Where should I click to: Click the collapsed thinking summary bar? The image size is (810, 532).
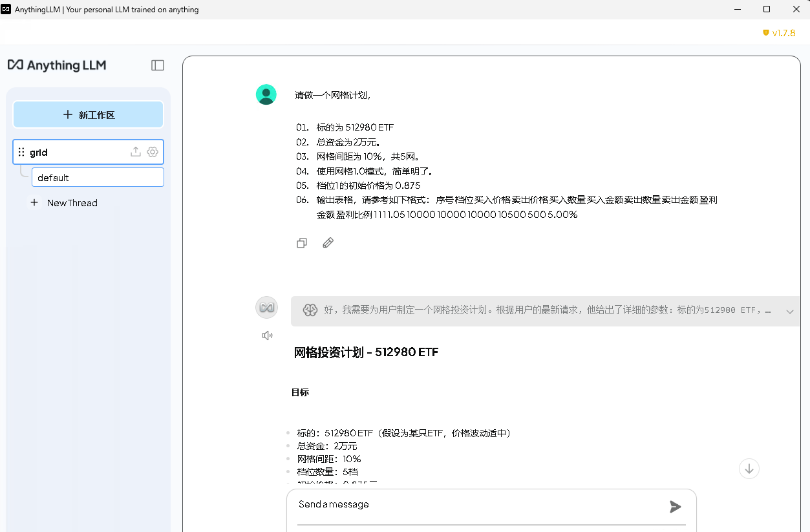point(545,311)
